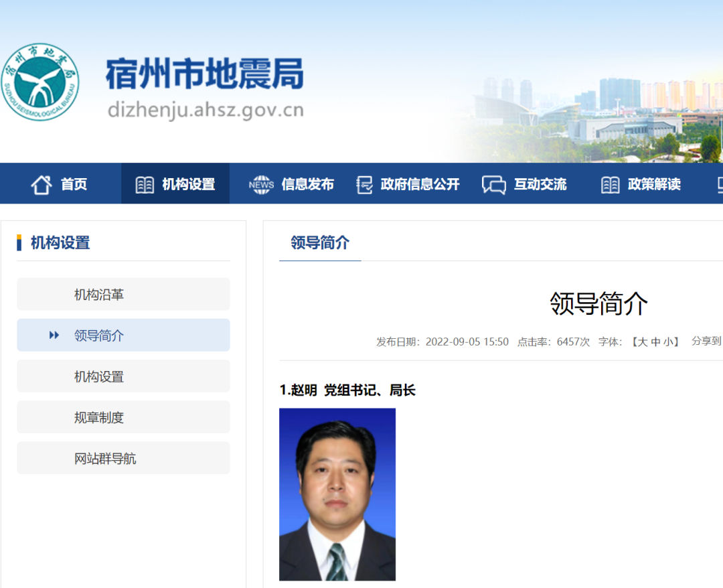Select 领导简介 in the sidebar
Image resolution: width=723 pixels, height=588 pixels.
coord(123,335)
